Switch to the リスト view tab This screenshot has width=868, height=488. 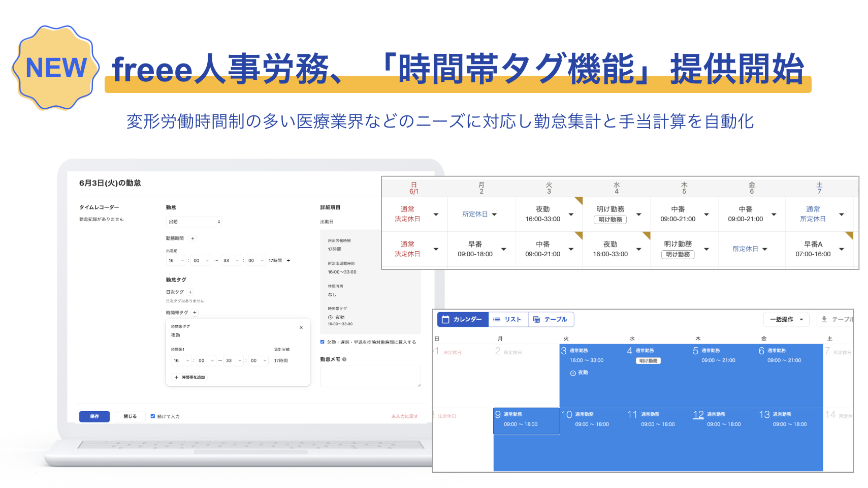pyautogui.click(x=508, y=319)
